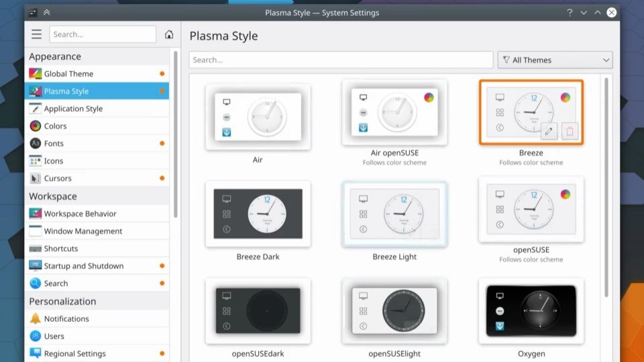
Task: Focus the Plasma Style theme search field
Action: 341,60
